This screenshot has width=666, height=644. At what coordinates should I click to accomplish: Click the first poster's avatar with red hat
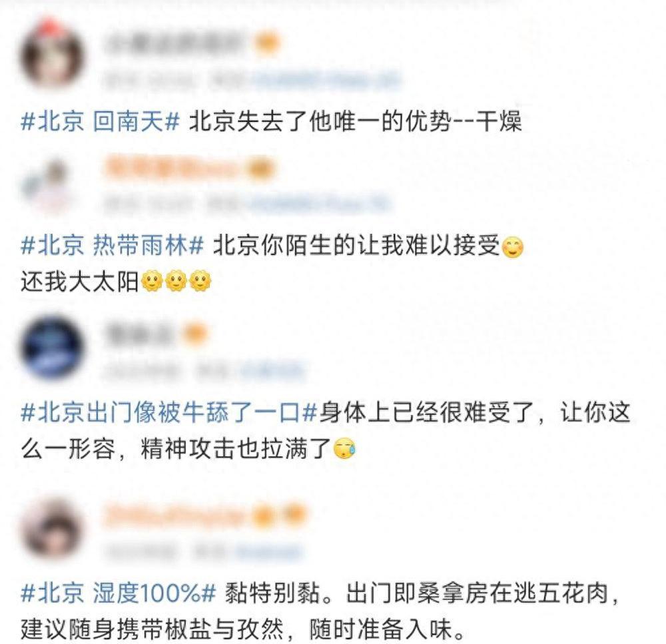pyautogui.click(x=52, y=53)
